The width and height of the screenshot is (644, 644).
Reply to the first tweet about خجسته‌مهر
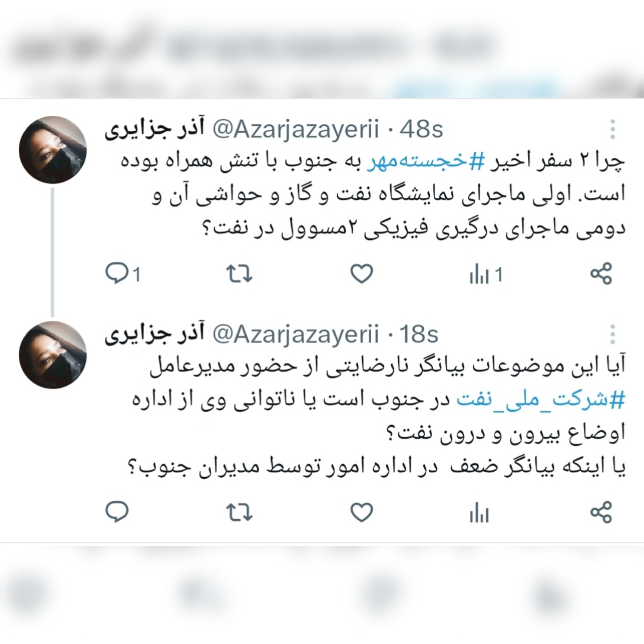tap(122, 274)
